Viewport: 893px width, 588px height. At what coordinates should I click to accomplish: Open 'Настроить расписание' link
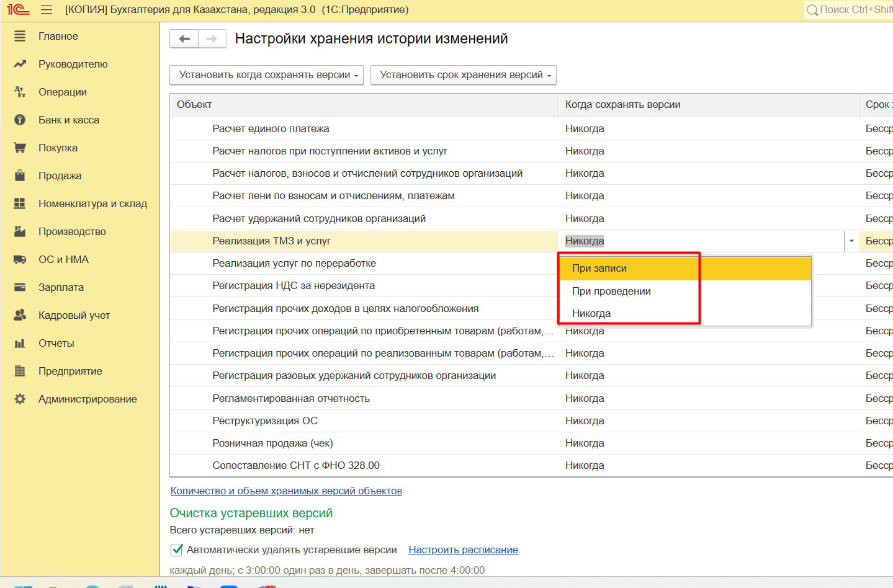[x=463, y=550]
